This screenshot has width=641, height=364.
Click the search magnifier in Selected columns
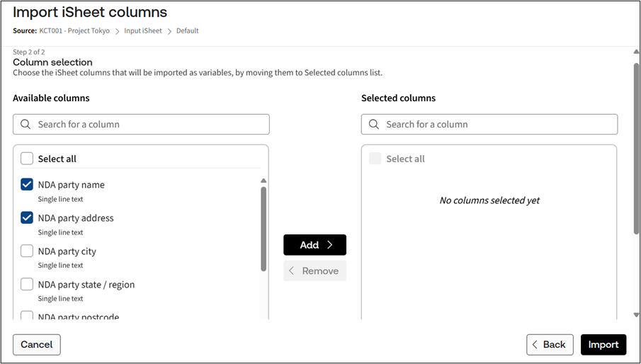[x=374, y=125]
